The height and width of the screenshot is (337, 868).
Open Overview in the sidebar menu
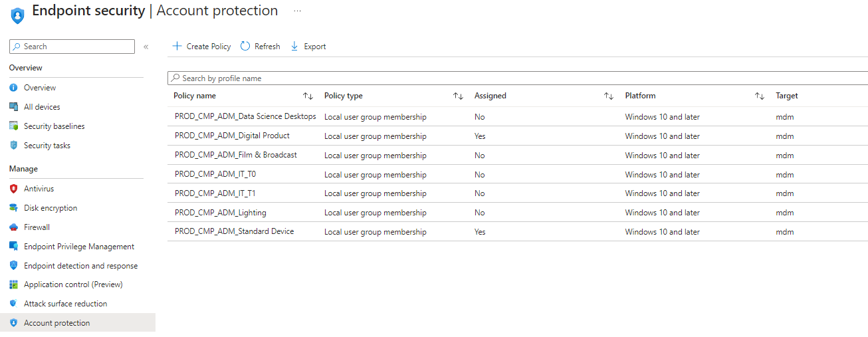40,88
